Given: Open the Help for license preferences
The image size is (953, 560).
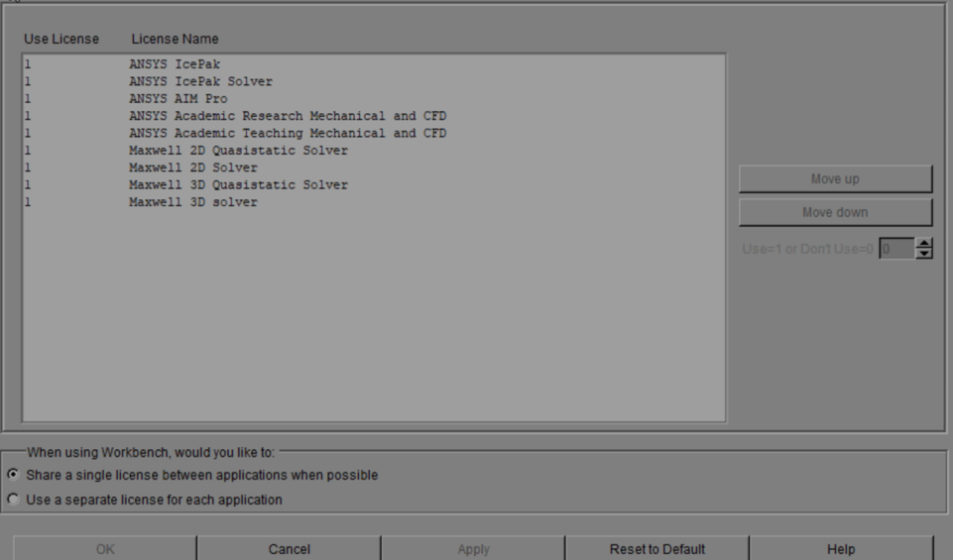Looking at the screenshot, I should (841, 548).
